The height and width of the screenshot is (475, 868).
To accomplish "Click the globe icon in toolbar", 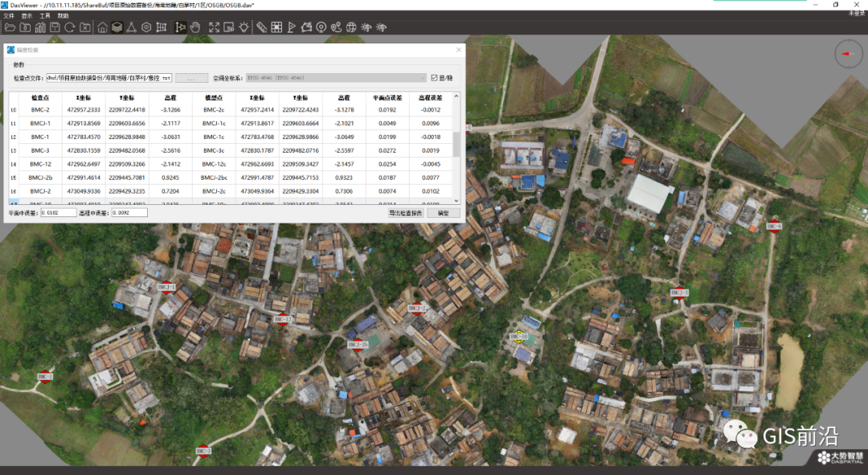I will [351, 27].
